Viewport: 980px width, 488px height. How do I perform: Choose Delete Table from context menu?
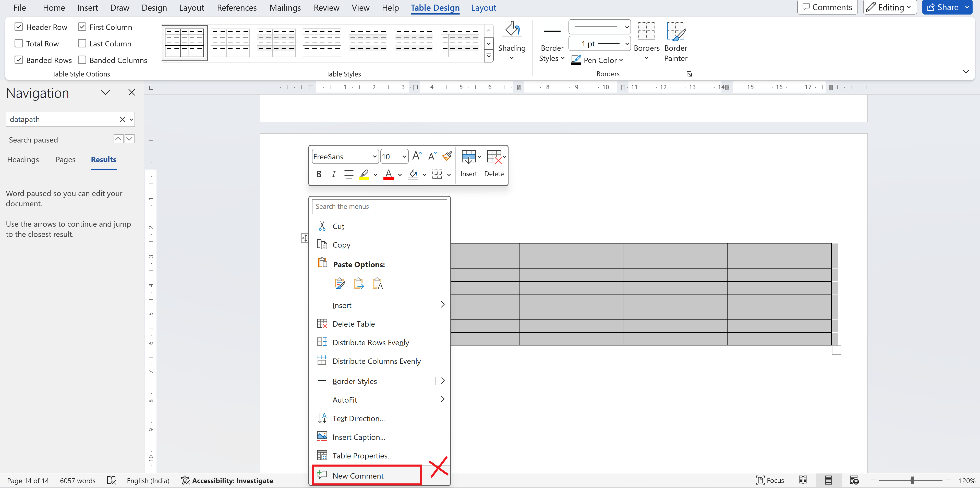(x=353, y=324)
